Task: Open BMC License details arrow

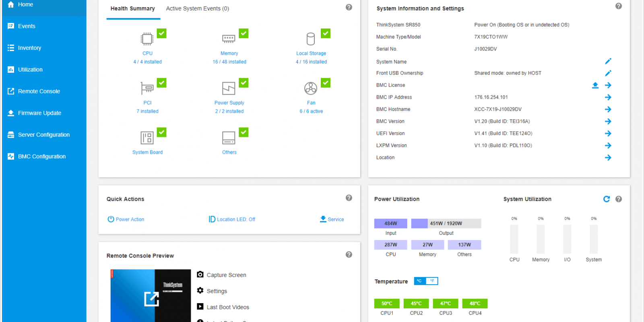Action: point(608,85)
